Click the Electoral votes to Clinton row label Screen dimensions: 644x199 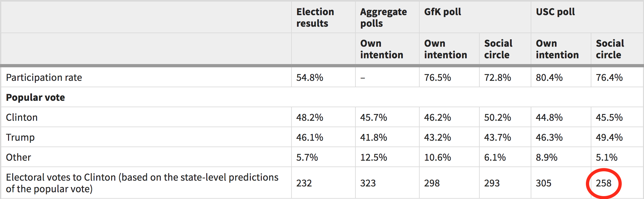(142, 183)
